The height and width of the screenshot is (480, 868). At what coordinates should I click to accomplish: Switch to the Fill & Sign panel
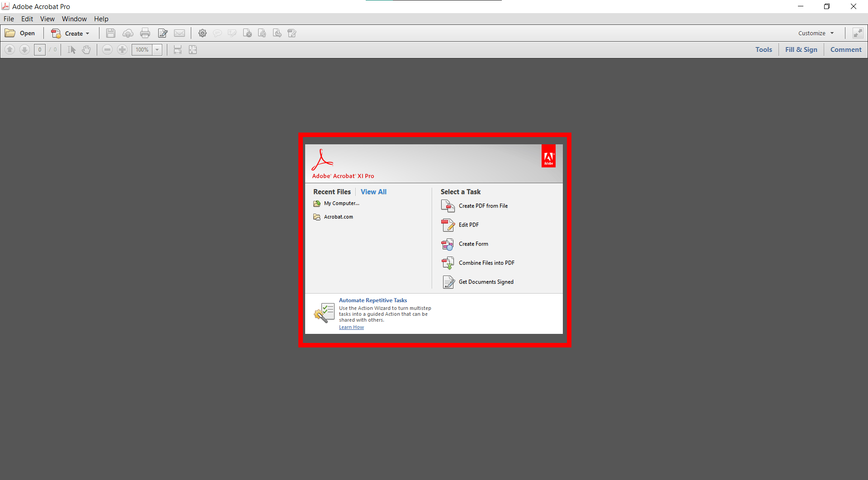(801, 50)
